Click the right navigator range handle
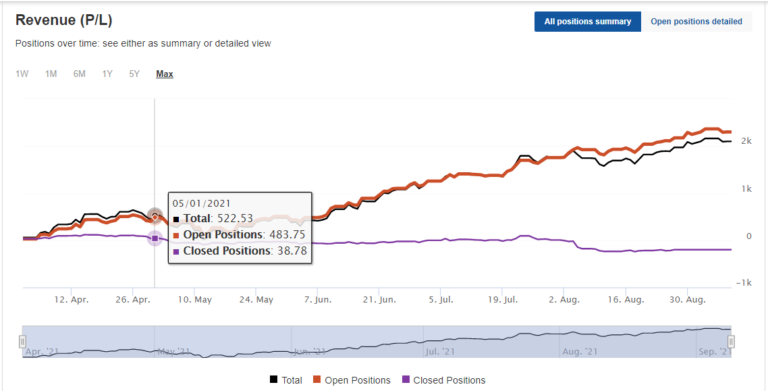Screen dimensions: 768x391 click(731, 341)
